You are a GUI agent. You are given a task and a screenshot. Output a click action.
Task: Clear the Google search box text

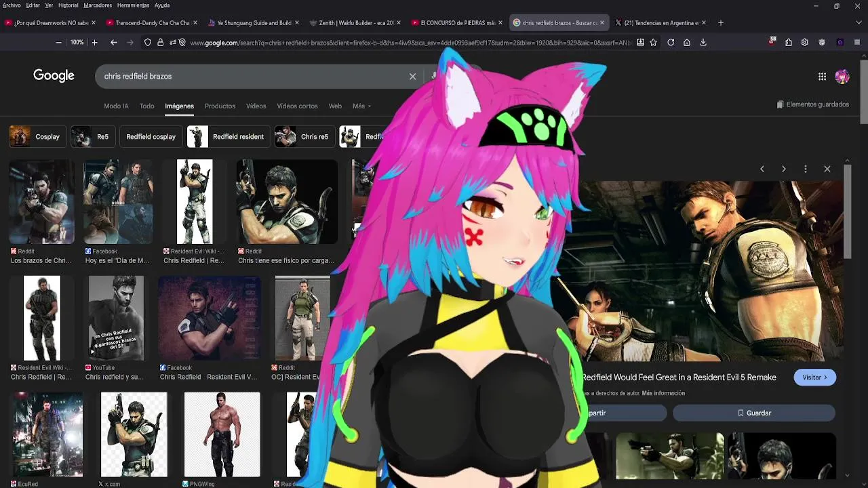(x=412, y=77)
